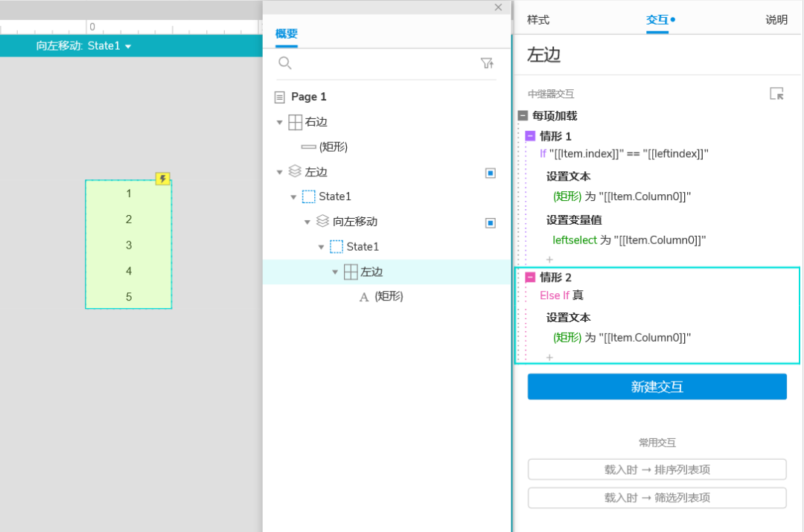Add an action under 情形 2 with plus
This screenshot has height=532, width=804.
549,357
